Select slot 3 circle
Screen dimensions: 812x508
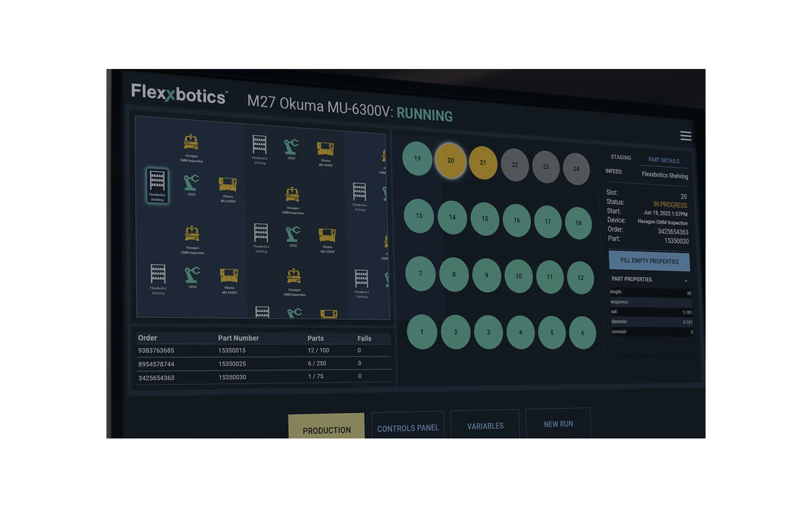[488, 332]
